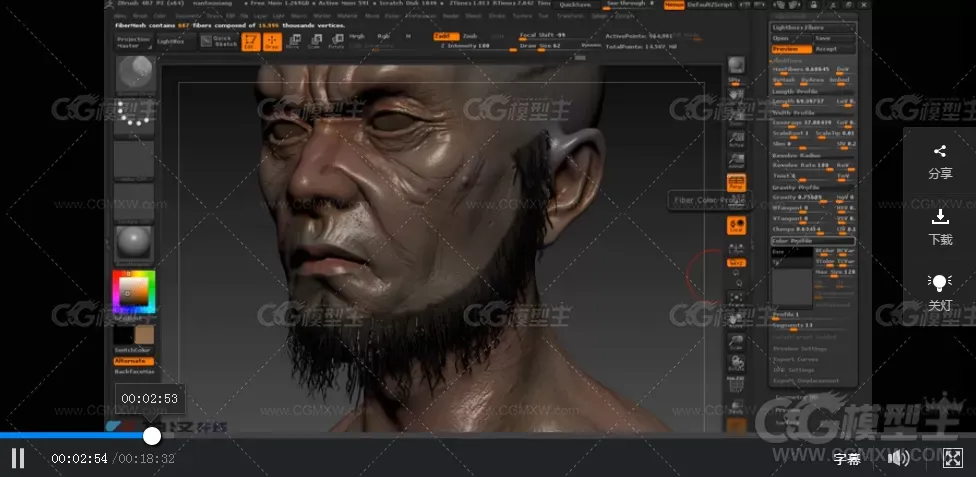Select the black main color swatch
Image resolution: width=976 pixels, height=477 pixels.
pyautogui.click(x=124, y=335)
